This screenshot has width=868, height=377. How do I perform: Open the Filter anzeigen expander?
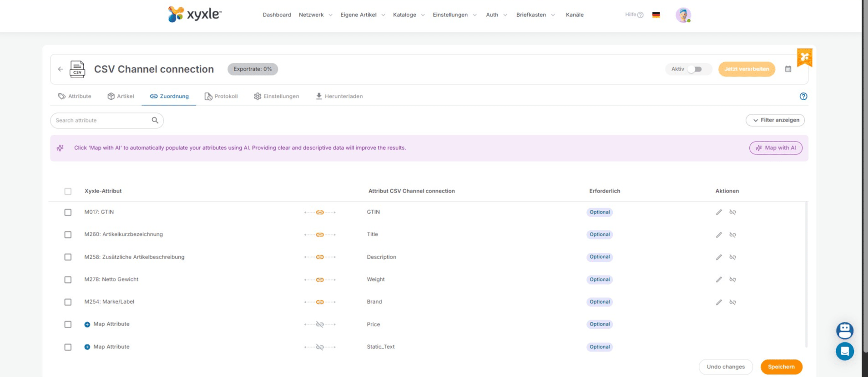[775, 120]
